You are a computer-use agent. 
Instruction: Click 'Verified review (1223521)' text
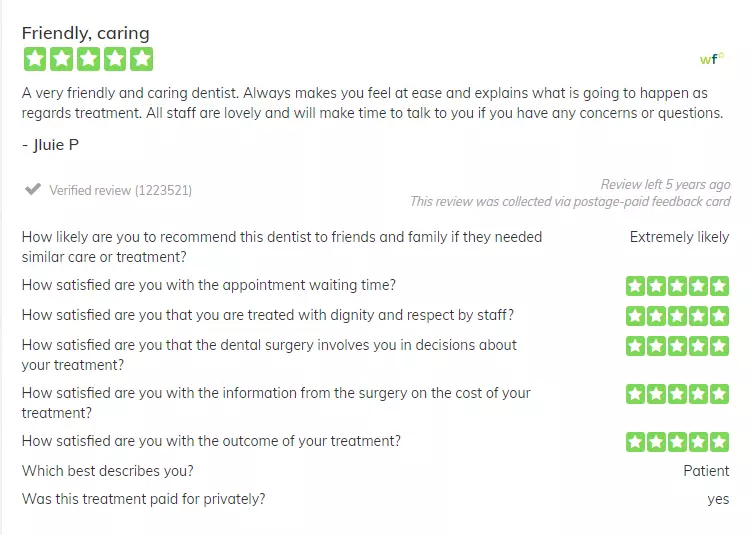tap(121, 190)
